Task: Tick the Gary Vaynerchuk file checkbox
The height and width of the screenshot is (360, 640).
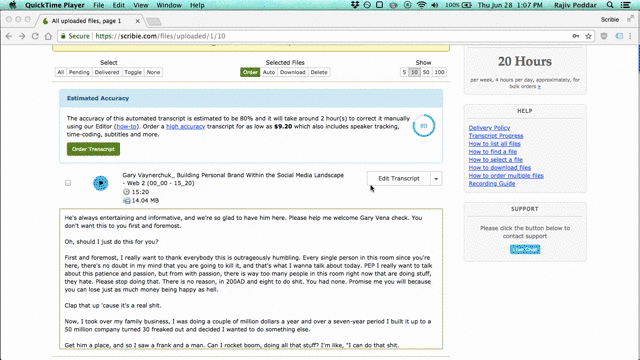Action: [x=68, y=183]
